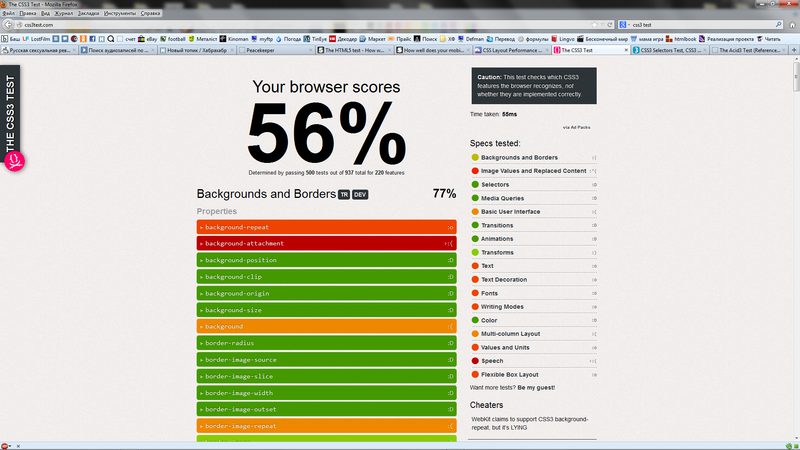Expand the background-attachment test row
Image resolution: width=800 pixels, height=450 pixels.
pos(327,243)
